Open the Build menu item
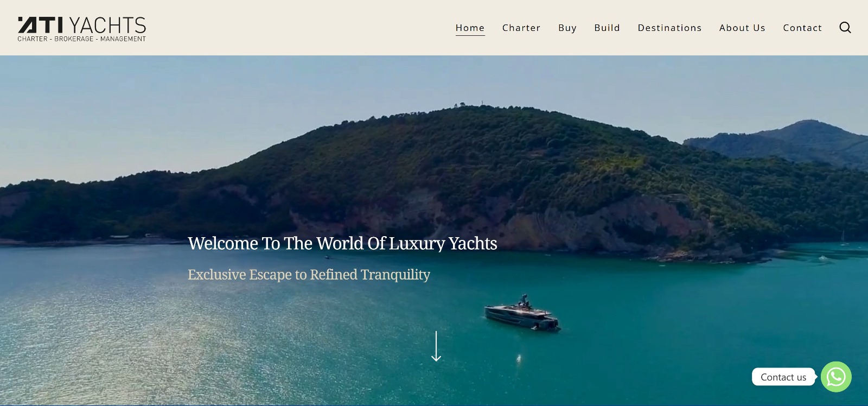The image size is (868, 406). (x=607, y=28)
